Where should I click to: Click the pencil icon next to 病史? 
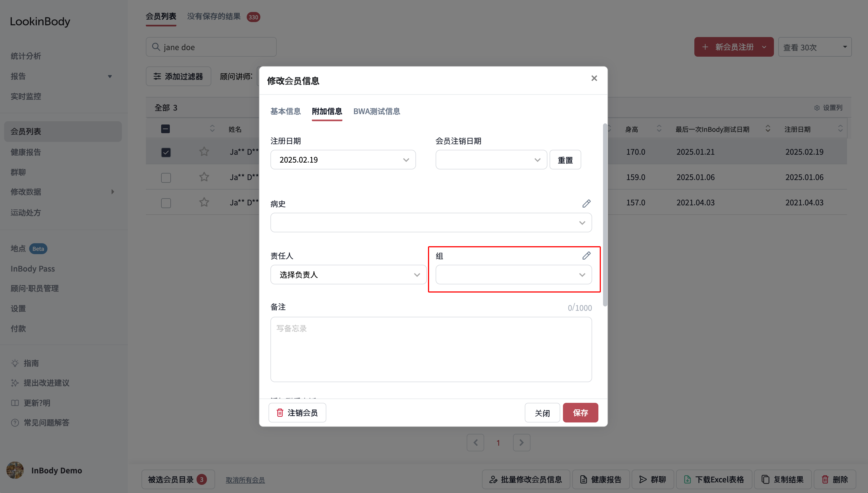(586, 203)
